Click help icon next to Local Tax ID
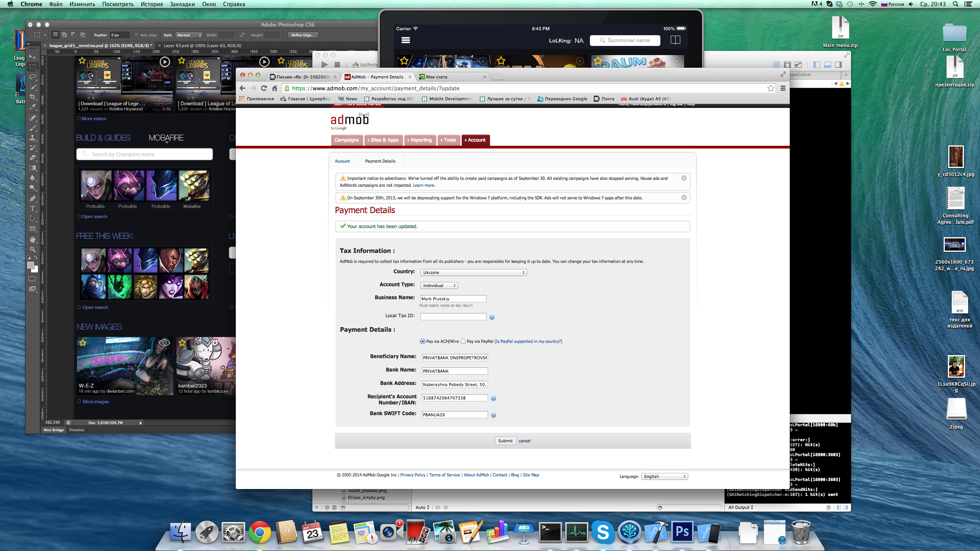This screenshot has width=980, height=551. click(492, 317)
